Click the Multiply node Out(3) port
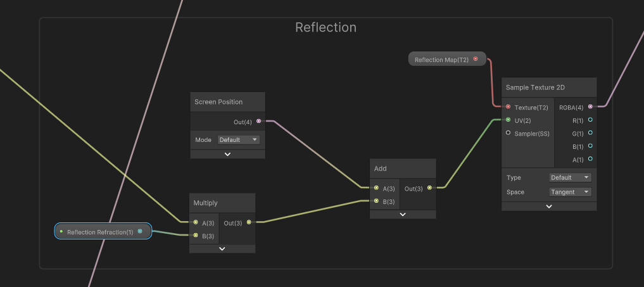Screen dimensions: 644x287 pos(249,222)
